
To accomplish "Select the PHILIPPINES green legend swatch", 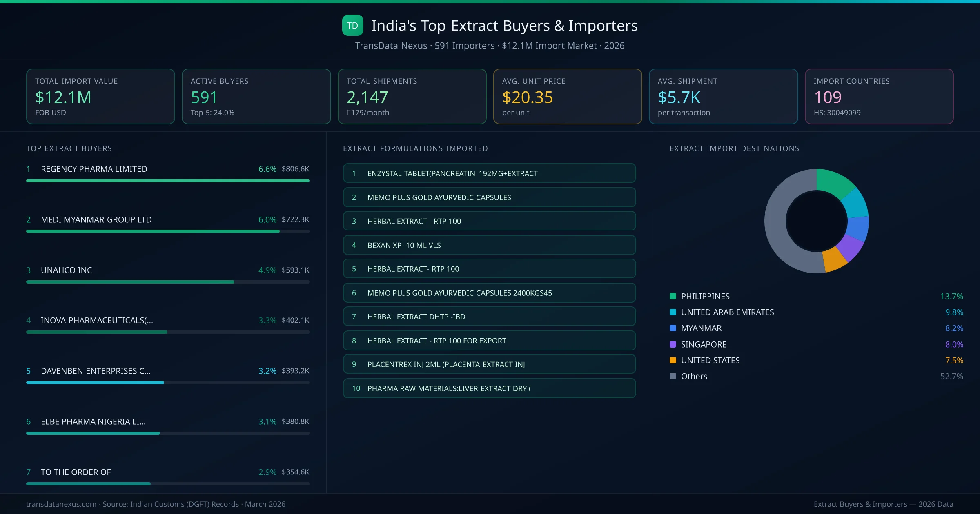I will tap(672, 296).
